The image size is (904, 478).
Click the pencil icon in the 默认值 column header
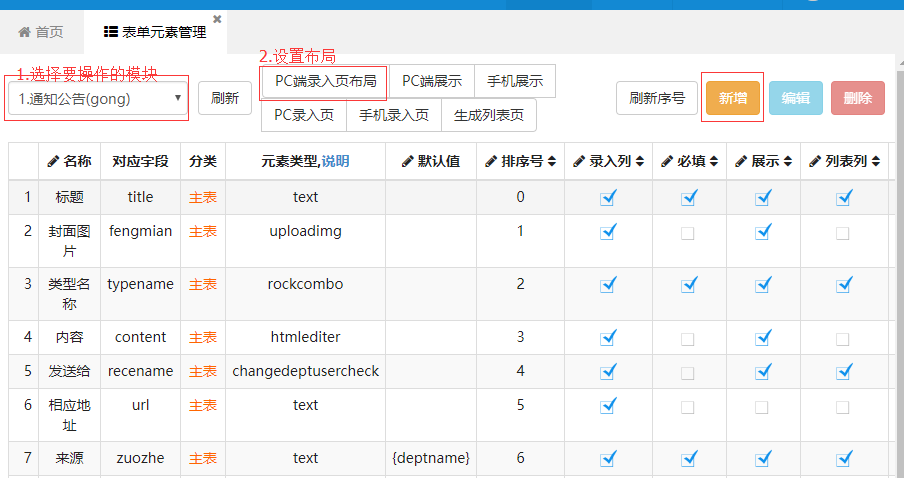pos(407,161)
